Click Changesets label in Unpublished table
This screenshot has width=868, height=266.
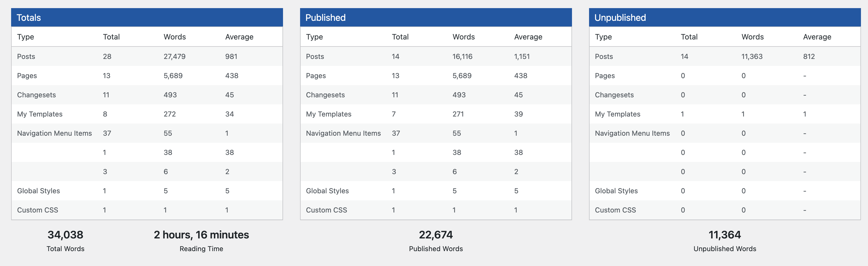[x=614, y=95]
